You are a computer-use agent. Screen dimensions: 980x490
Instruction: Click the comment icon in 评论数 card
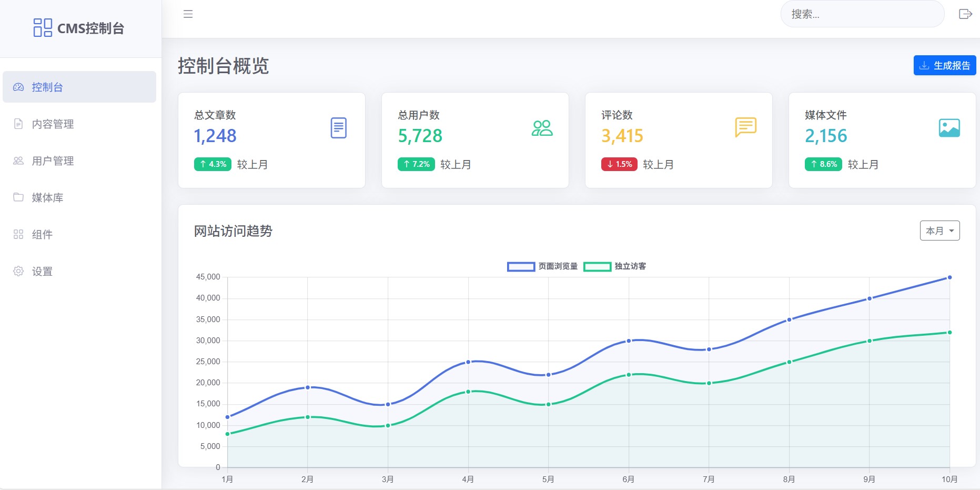[x=745, y=127]
